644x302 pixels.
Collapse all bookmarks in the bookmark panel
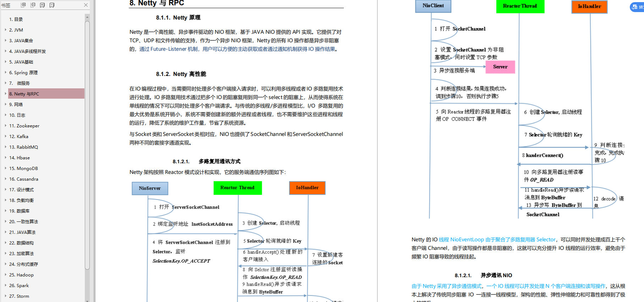(33, 5)
